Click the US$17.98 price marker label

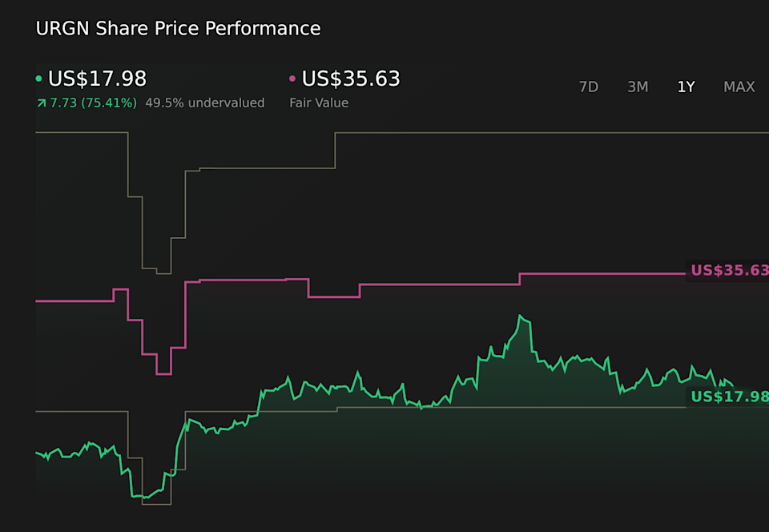727,396
